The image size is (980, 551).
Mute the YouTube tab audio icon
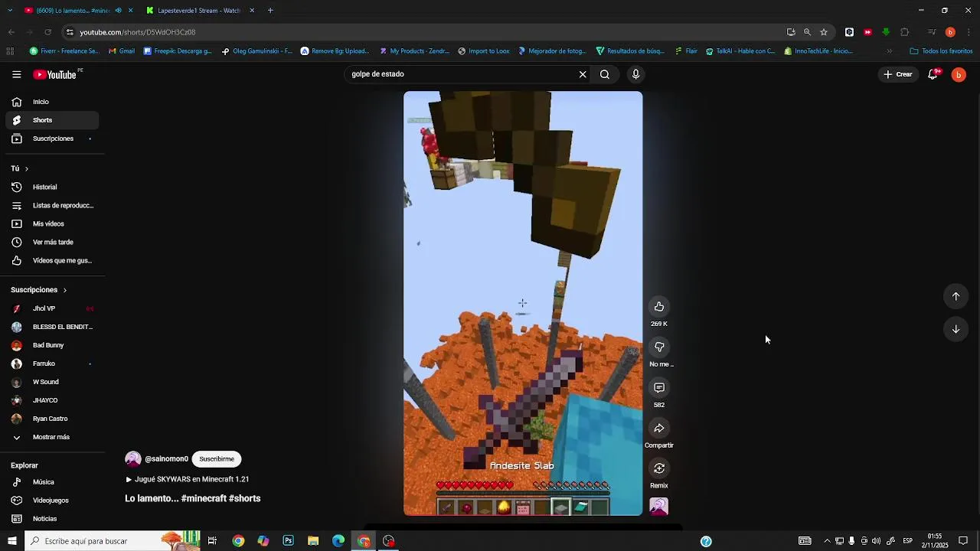[x=118, y=11]
